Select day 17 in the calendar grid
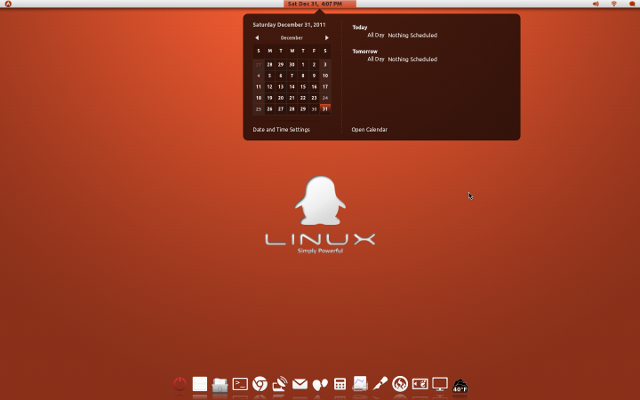640x400 pixels. (x=325, y=87)
